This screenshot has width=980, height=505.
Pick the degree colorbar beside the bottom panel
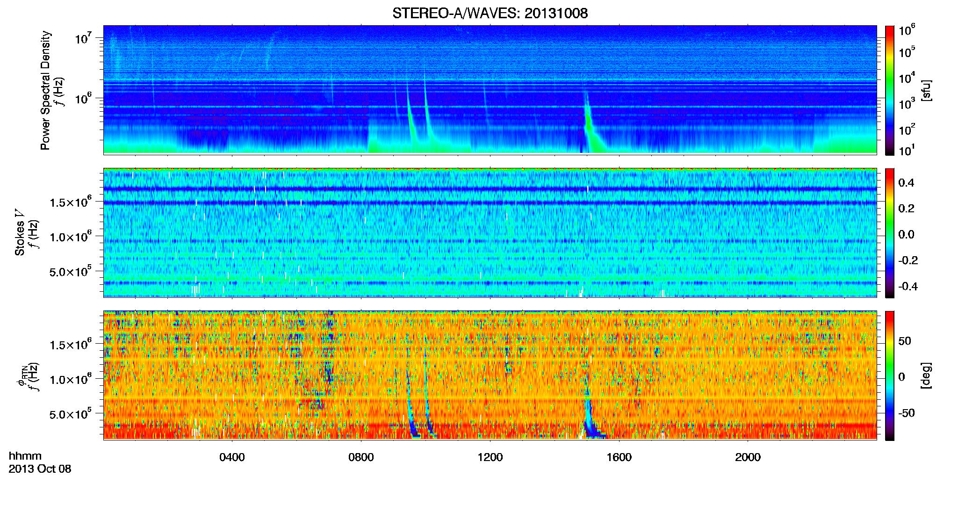point(890,376)
